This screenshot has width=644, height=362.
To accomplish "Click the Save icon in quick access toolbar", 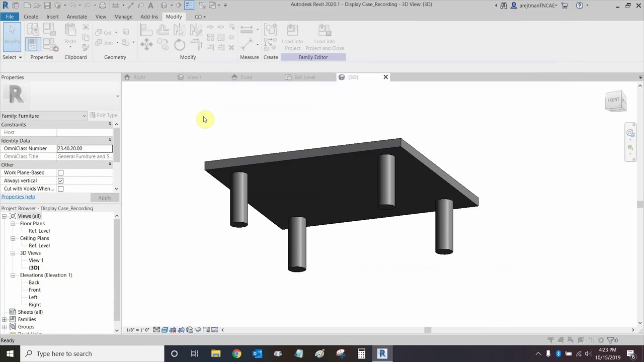I will (47, 5).
